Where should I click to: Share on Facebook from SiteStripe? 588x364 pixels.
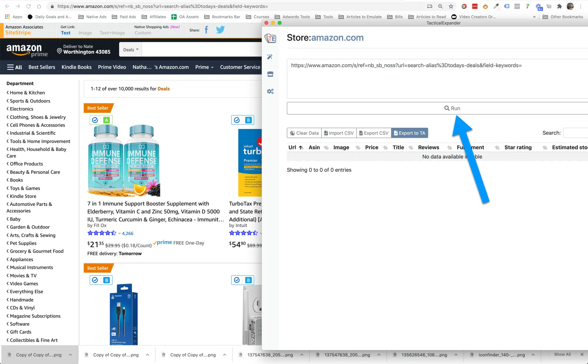tap(206, 30)
